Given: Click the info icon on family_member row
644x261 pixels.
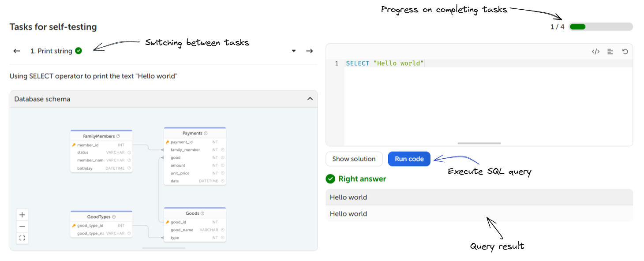Looking at the screenshot, I should [223, 150].
